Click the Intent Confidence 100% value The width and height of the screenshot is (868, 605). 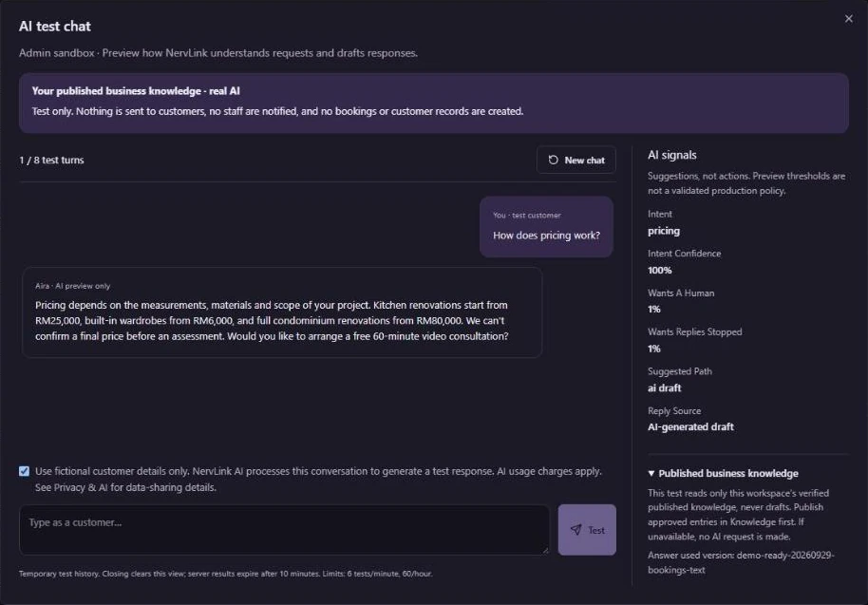[659, 270]
